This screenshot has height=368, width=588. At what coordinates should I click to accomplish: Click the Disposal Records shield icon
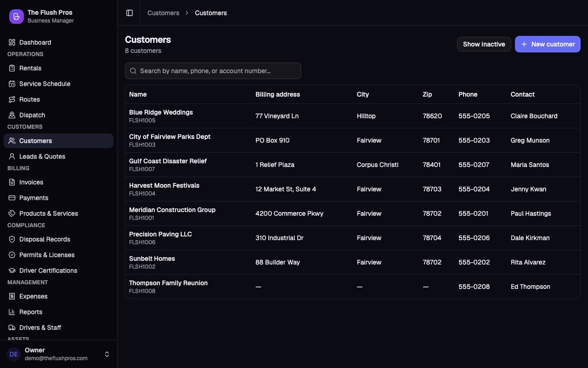click(12, 239)
